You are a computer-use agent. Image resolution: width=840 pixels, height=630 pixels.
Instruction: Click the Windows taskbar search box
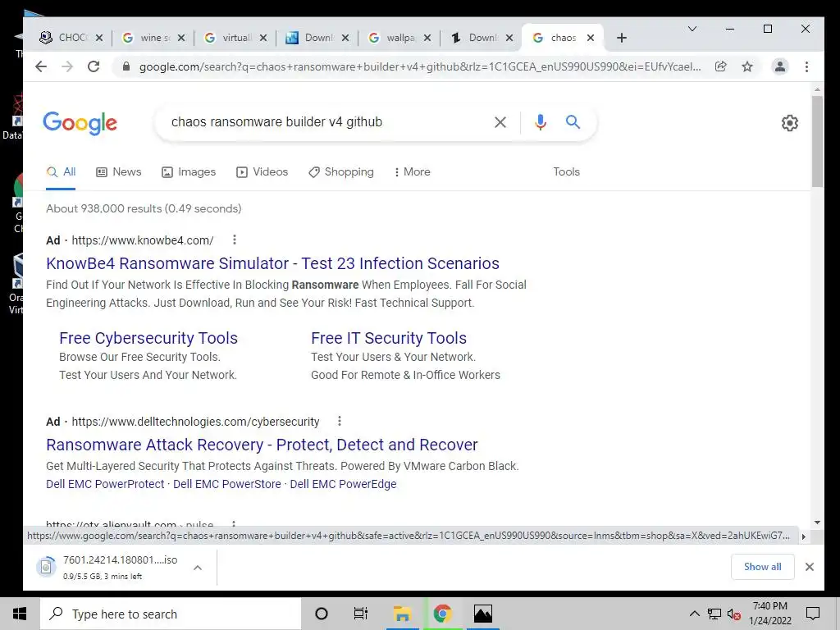point(171,614)
